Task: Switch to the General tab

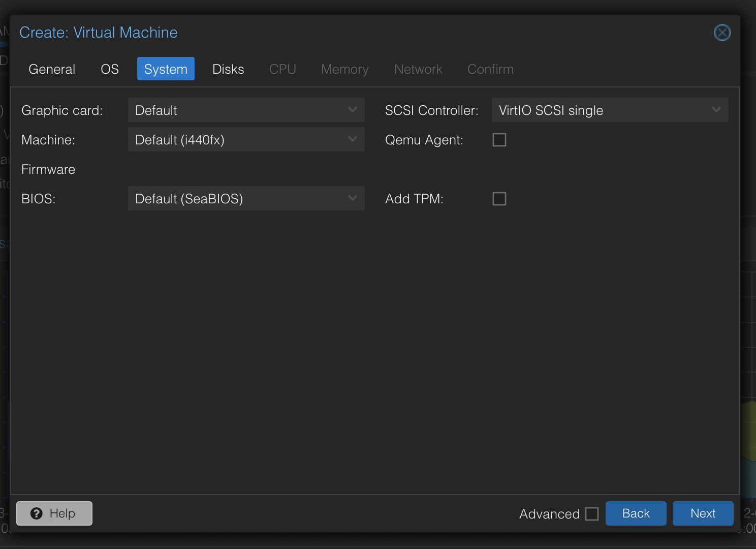Action: tap(52, 69)
